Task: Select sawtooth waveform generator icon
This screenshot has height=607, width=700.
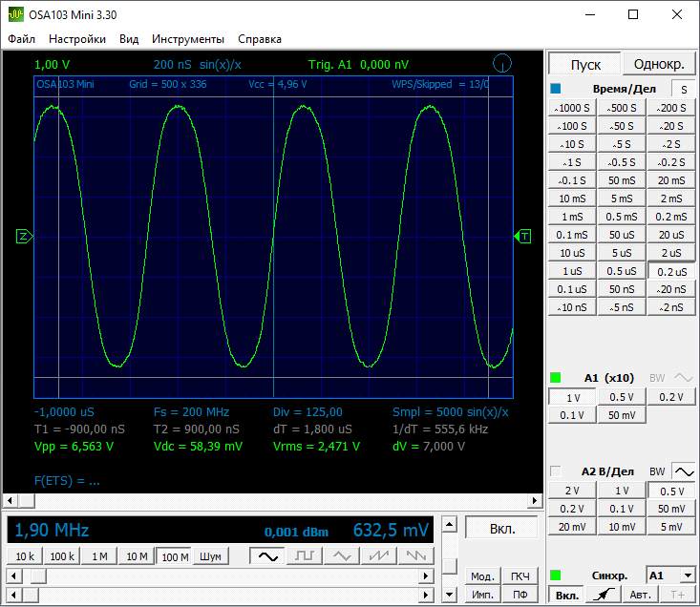Action: tap(378, 555)
